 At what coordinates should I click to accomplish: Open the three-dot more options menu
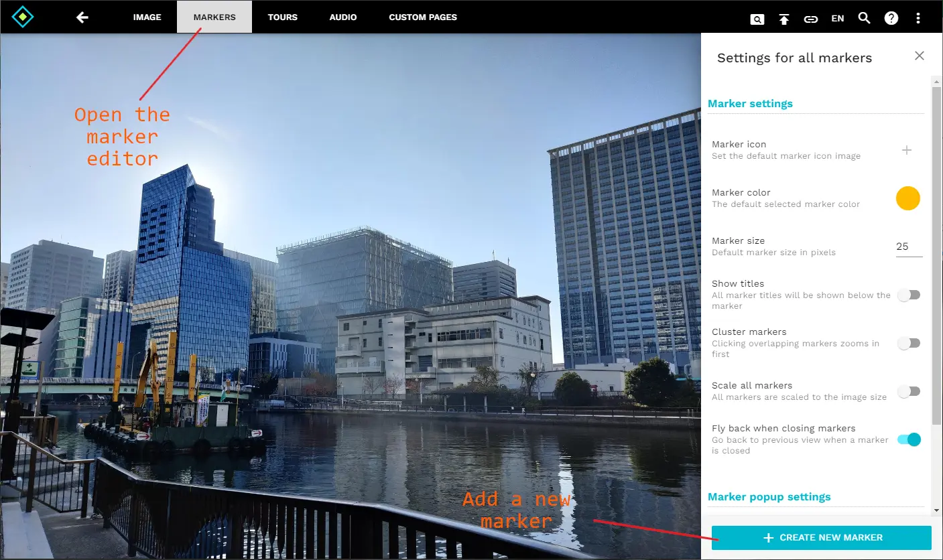coord(918,18)
